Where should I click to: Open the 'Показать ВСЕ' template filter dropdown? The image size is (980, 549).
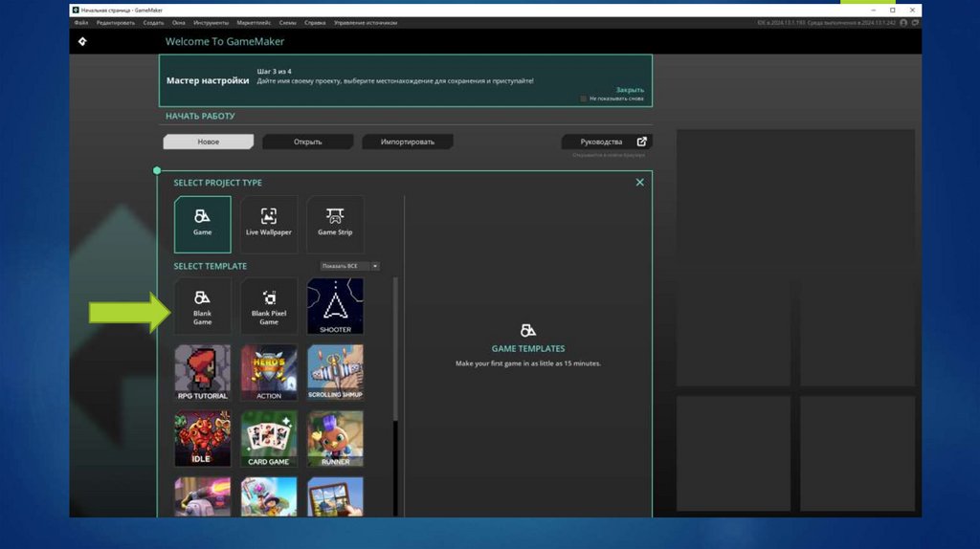coord(349,266)
